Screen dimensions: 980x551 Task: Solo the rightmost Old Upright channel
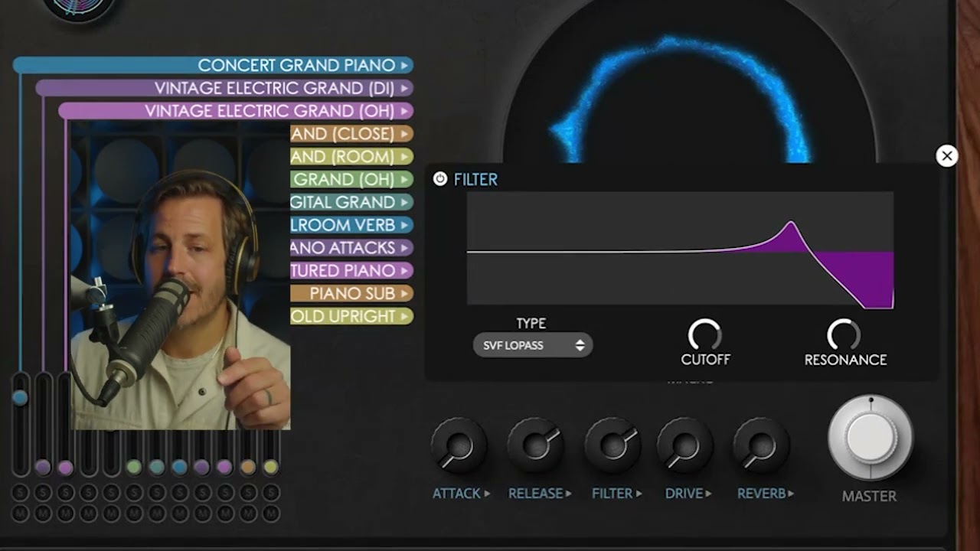click(270, 493)
